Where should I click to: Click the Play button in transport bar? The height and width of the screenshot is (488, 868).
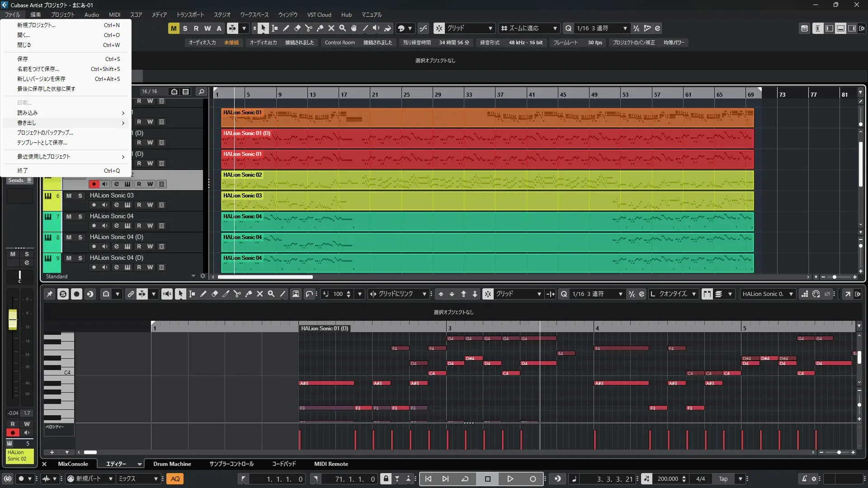click(x=510, y=479)
